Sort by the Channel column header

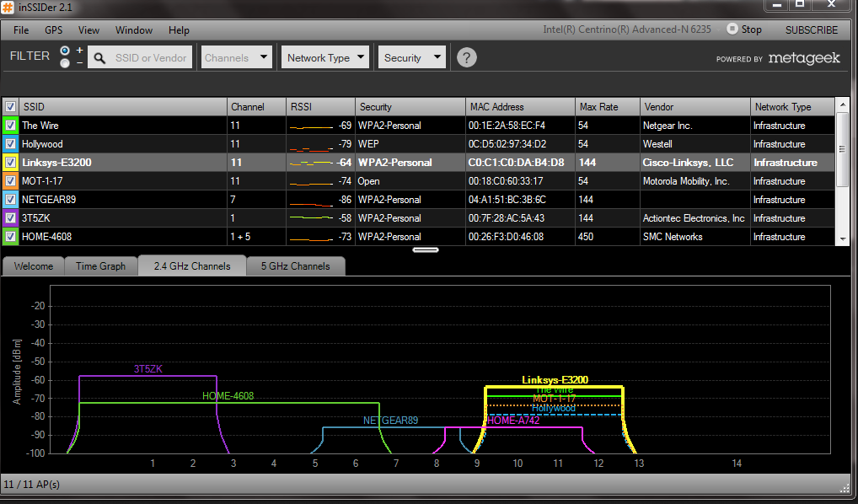[x=256, y=107]
